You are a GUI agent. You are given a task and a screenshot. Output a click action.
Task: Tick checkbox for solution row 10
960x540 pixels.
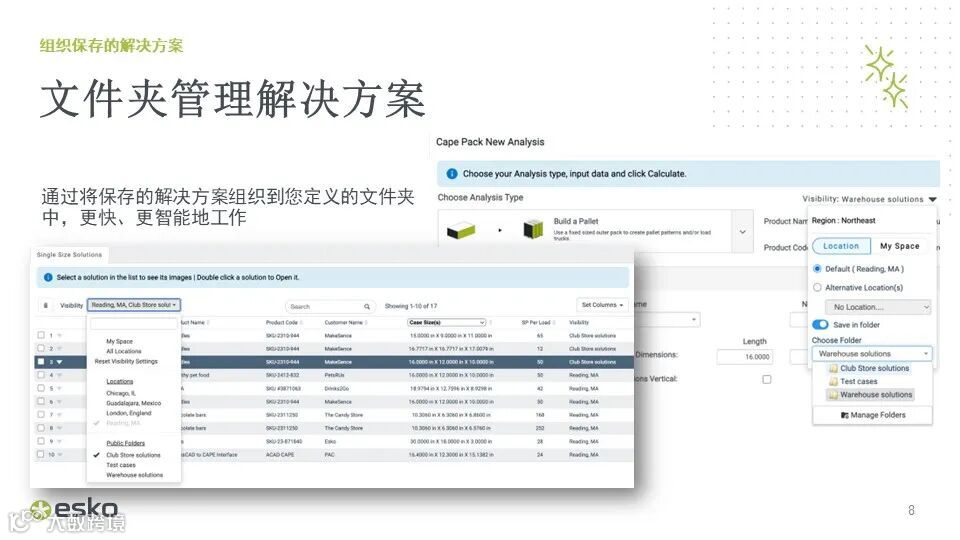pyautogui.click(x=41, y=454)
